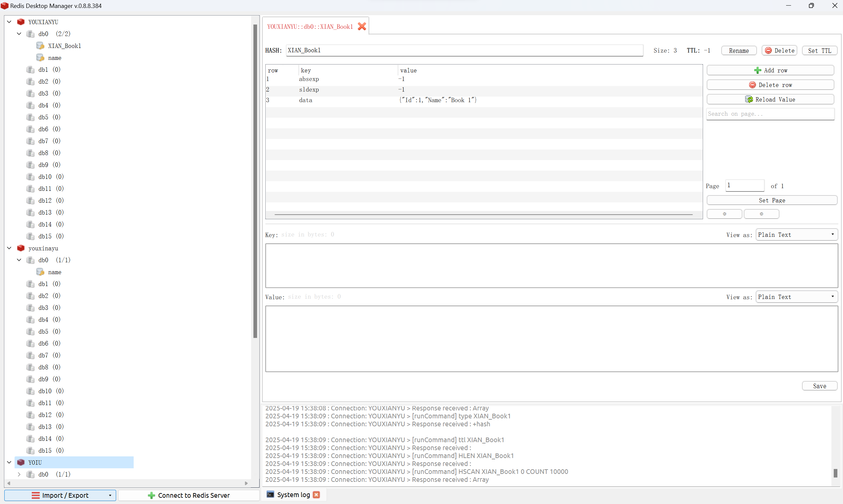This screenshot has width=843, height=504.
Task: Click the HASH key name input field
Action: (x=465, y=50)
